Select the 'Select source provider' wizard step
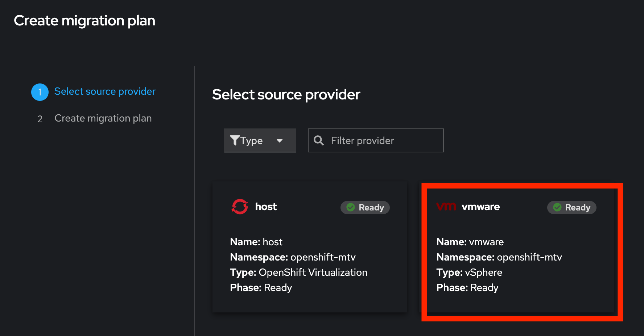The image size is (644, 336). (104, 91)
